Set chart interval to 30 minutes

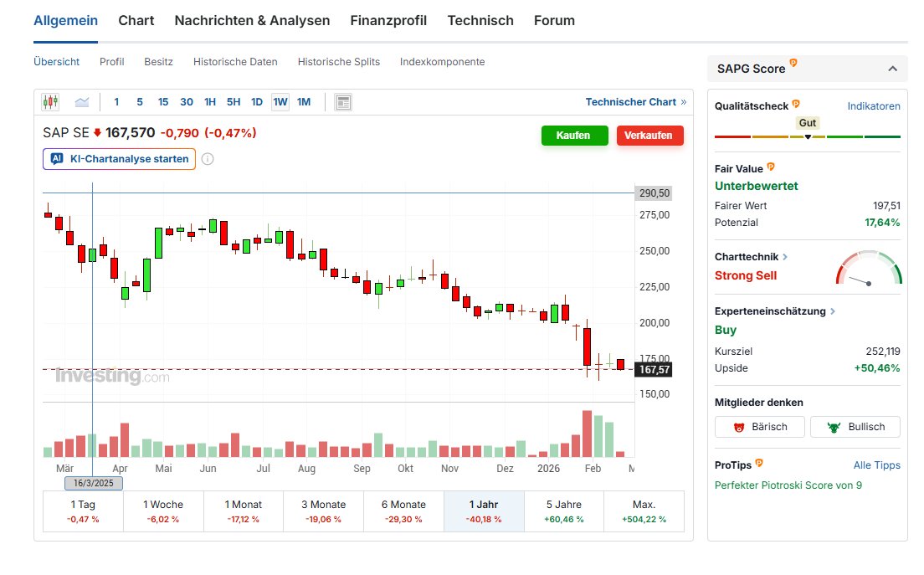pyautogui.click(x=187, y=102)
